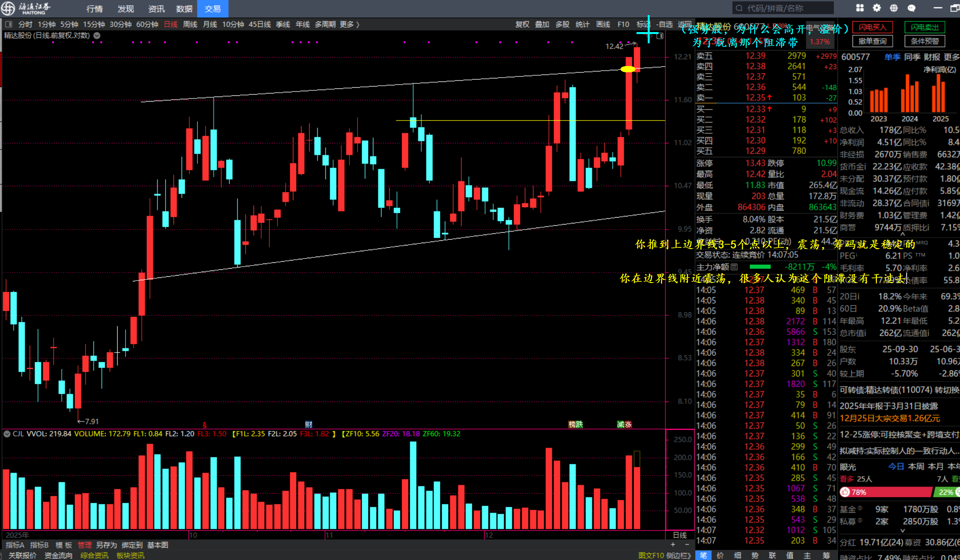Click the 代码/拼音/名称 search input field
The width and height of the screenshot is (960, 560).
(785, 8)
